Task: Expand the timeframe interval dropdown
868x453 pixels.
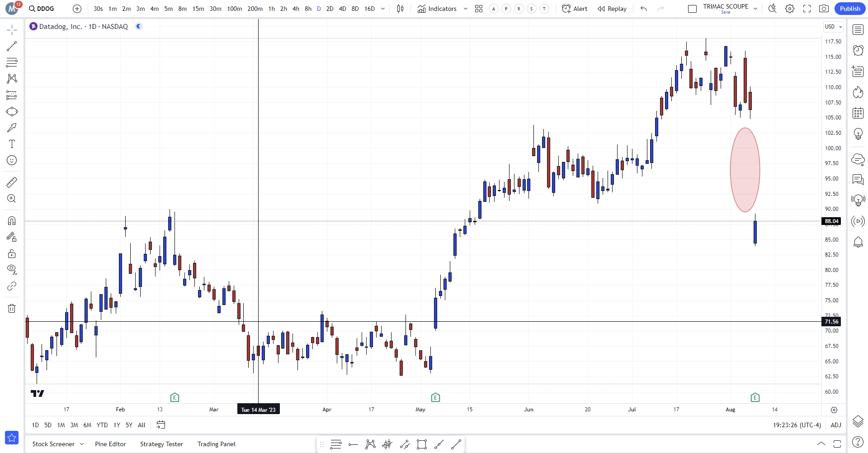Action: coord(383,9)
